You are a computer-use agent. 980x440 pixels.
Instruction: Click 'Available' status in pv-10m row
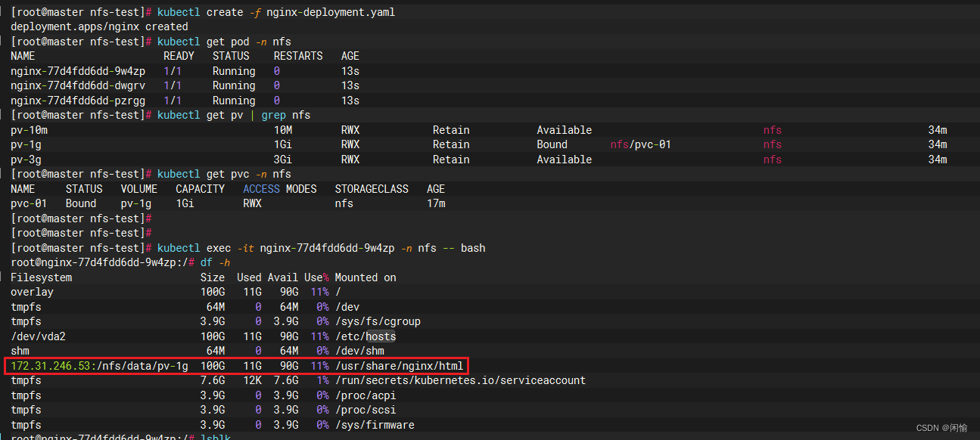tap(565, 130)
